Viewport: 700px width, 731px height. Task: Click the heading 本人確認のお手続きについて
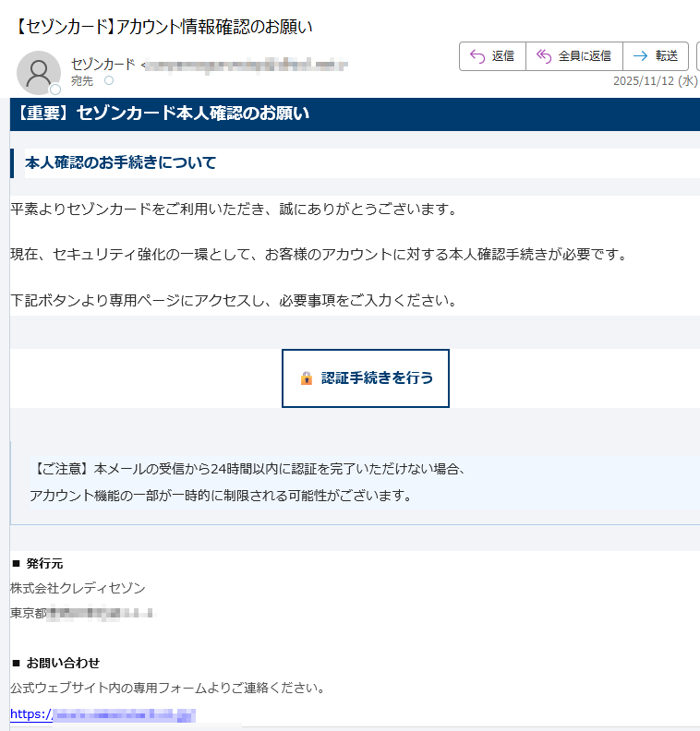[120, 162]
